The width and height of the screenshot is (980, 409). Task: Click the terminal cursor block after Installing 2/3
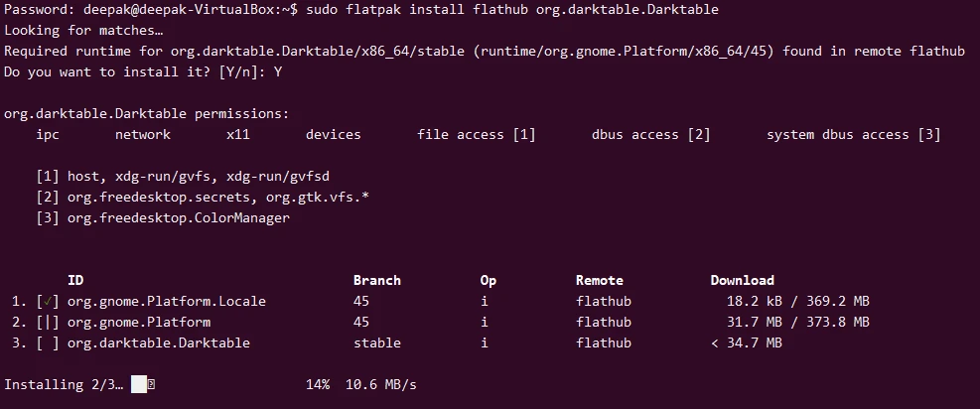pyautogui.click(x=139, y=384)
